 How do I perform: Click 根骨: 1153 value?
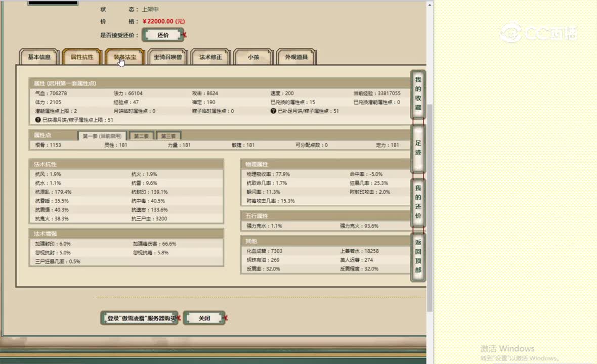[x=48, y=145]
